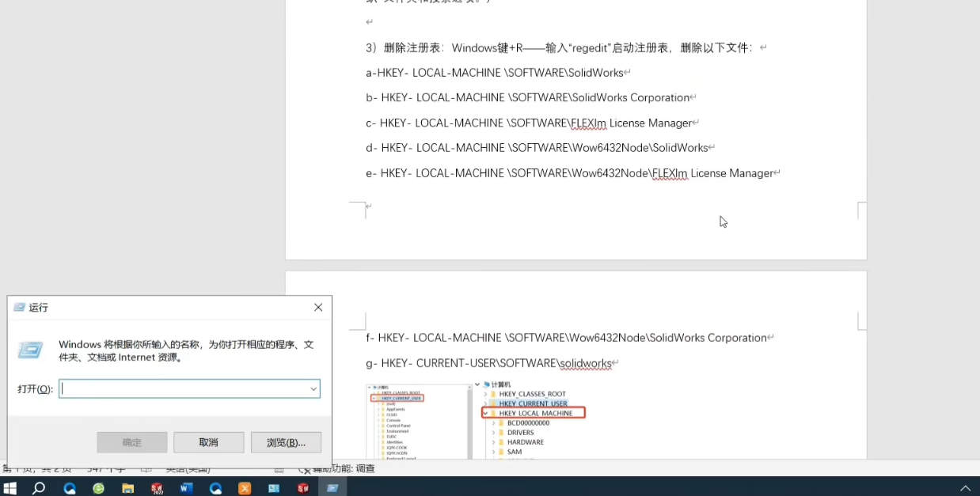Switch to Word via taskbar icon
Viewport: 980px width, 496px height.
click(x=186, y=488)
